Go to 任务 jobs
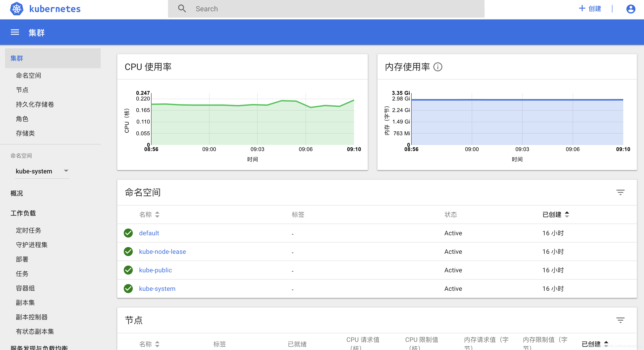Viewport: 644px width, 350px height. coord(22,274)
